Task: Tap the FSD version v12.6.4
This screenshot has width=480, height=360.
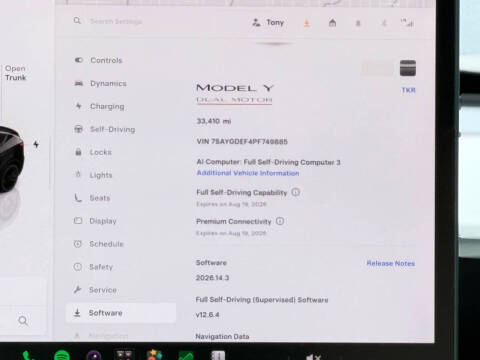Action: point(207,315)
